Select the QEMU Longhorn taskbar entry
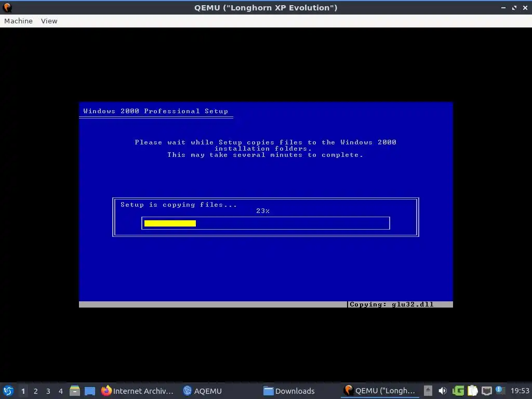The image size is (532, 399). pos(380,391)
